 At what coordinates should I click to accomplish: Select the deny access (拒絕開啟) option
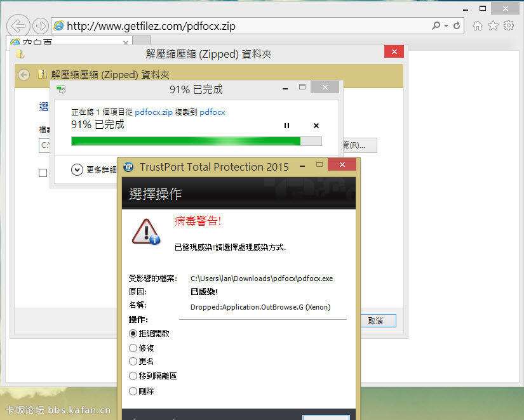[133, 333]
